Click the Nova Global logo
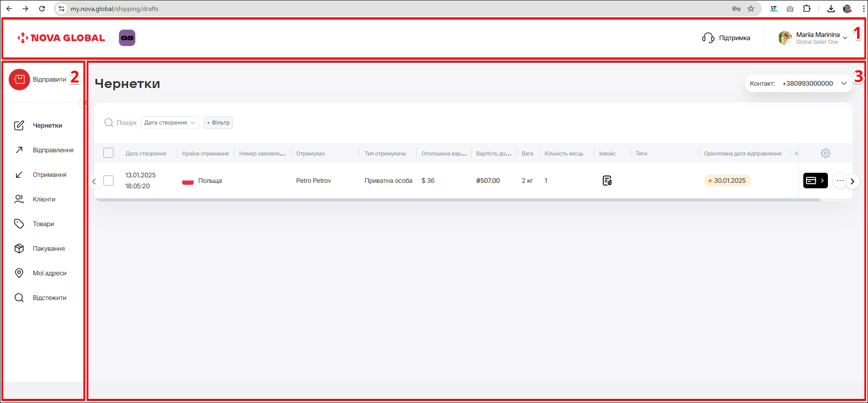868x403 pixels. pos(61,38)
